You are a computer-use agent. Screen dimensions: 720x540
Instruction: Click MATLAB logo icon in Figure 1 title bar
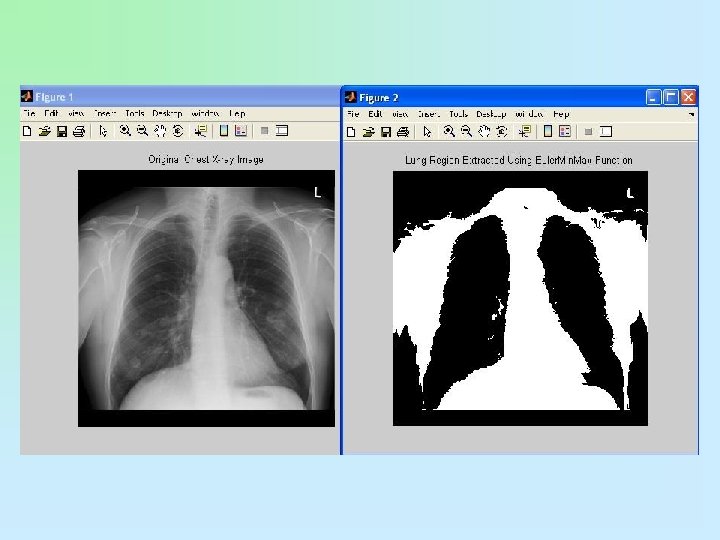click(x=27, y=96)
